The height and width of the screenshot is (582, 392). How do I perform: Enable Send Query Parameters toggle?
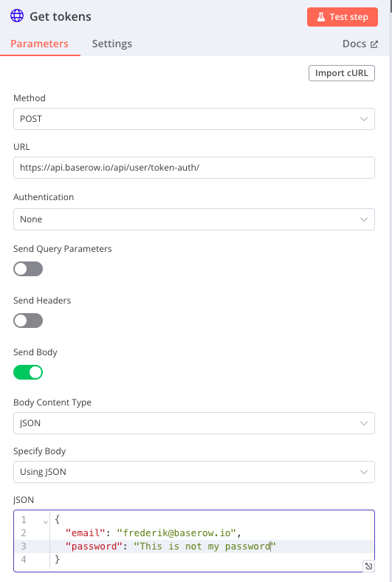(28, 269)
